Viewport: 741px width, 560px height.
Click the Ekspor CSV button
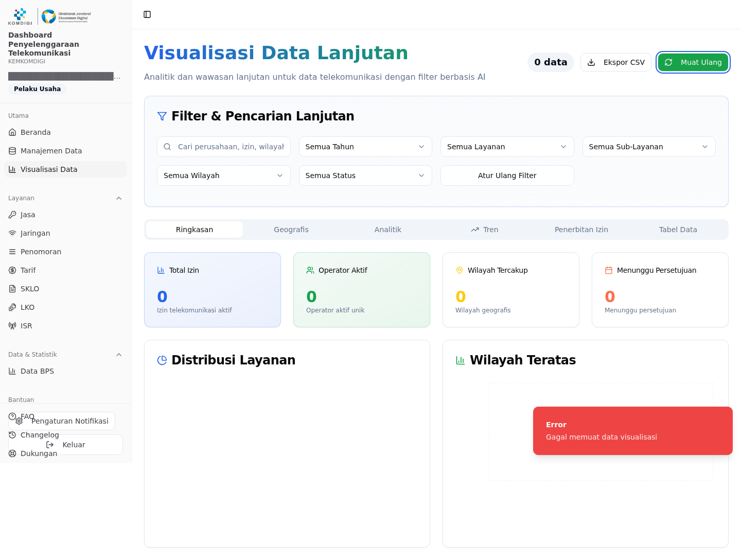[x=616, y=62]
